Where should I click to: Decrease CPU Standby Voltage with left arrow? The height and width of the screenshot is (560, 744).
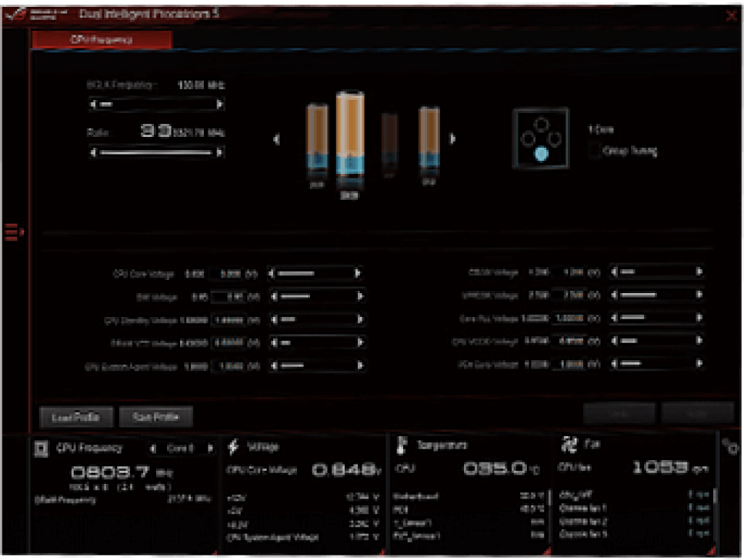click(274, 319)
